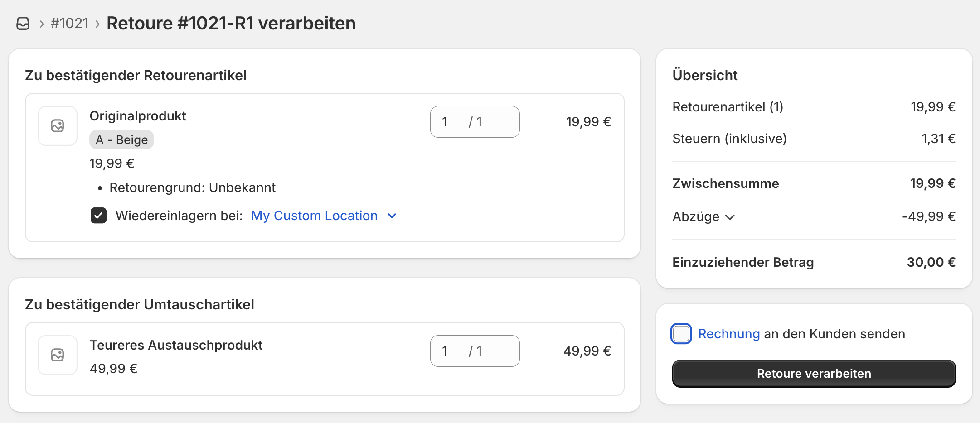Open the Originalprodukt image placeholder thumbnail
The height and width of the screenshot is (423, 980).
click(x=58, y=126)
